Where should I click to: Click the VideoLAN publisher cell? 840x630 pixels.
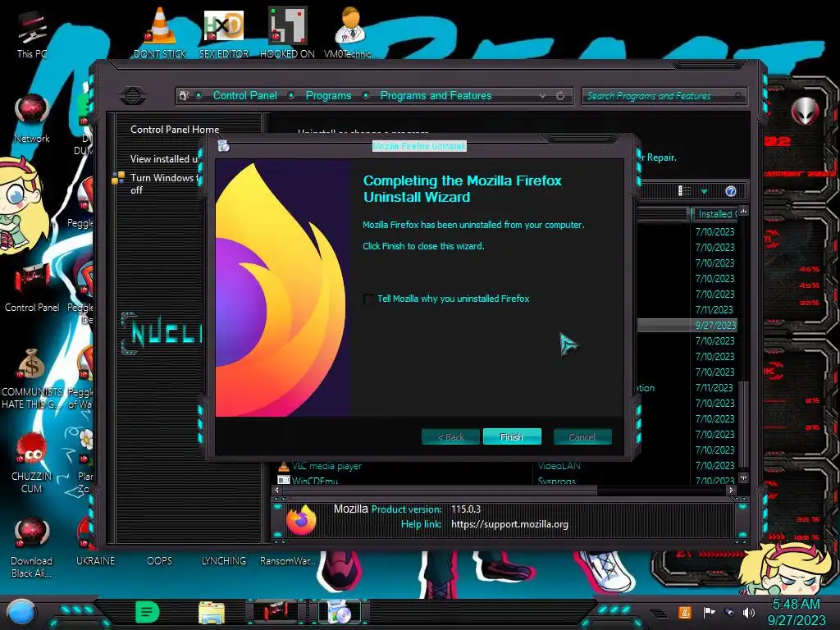pyautogui.click(x=559, y=466)
